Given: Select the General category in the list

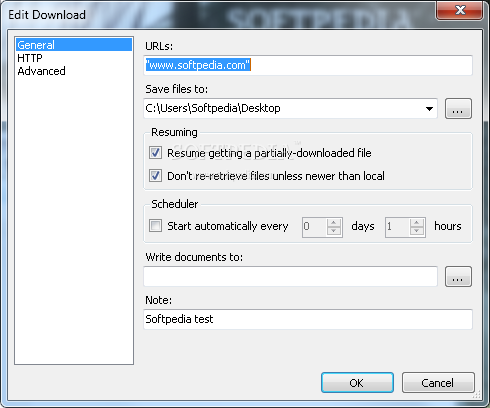Looking at the screenshot, I should [74, 45].
